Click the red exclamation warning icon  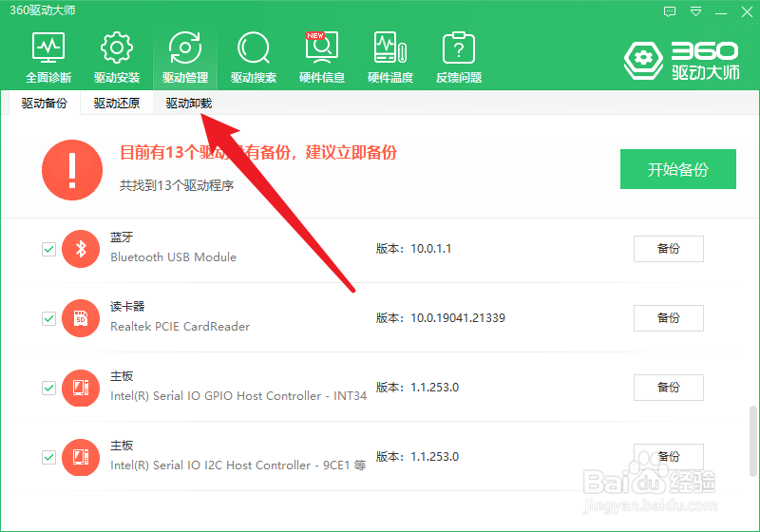tap(72, 170)
